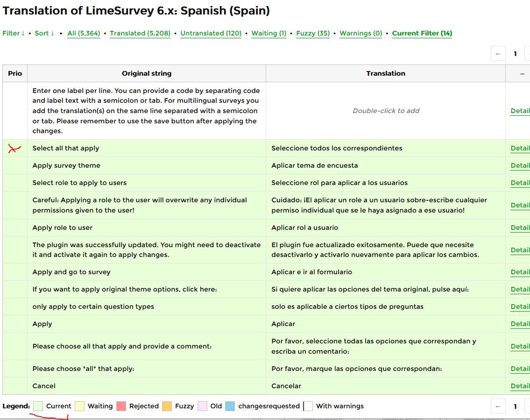Viewport: 530px width, 420px height.
Task: Open Details for 'Apply survey theme' row
Action: (x=520, y=165)
